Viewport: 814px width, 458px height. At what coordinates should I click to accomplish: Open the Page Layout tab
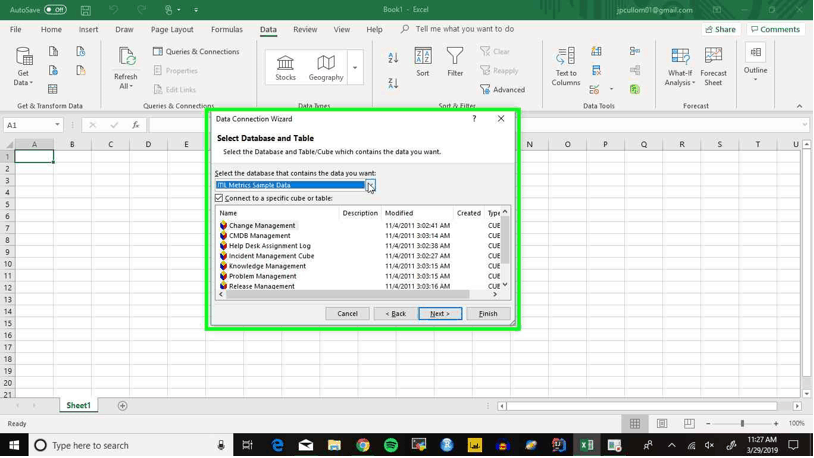pyautogui.click(x=172, y=30)
